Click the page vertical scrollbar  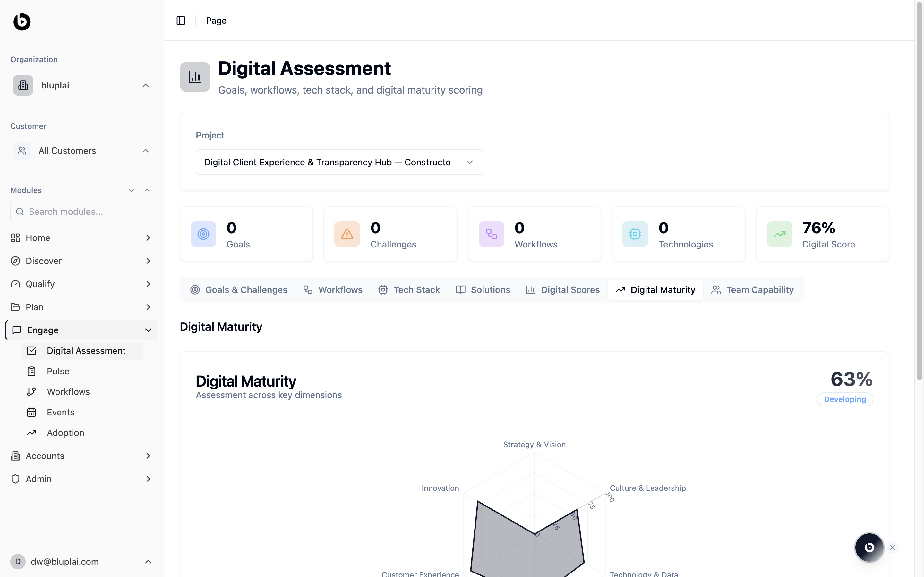919,191
